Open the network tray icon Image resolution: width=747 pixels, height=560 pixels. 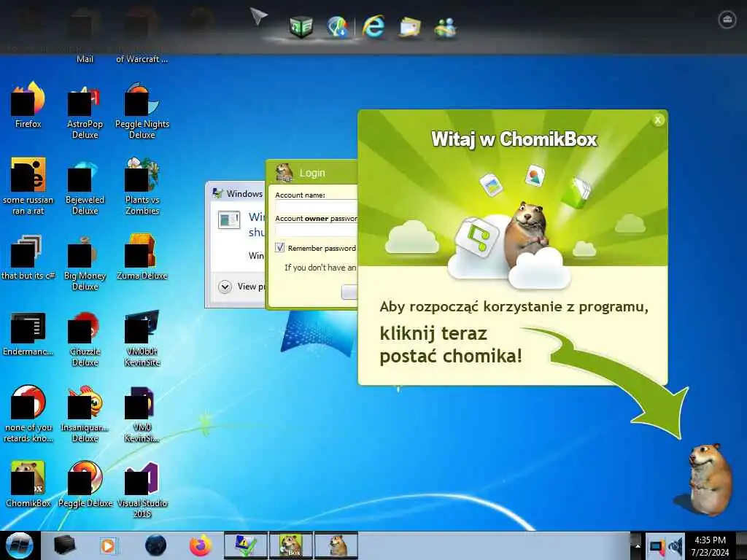coord(657,546)
